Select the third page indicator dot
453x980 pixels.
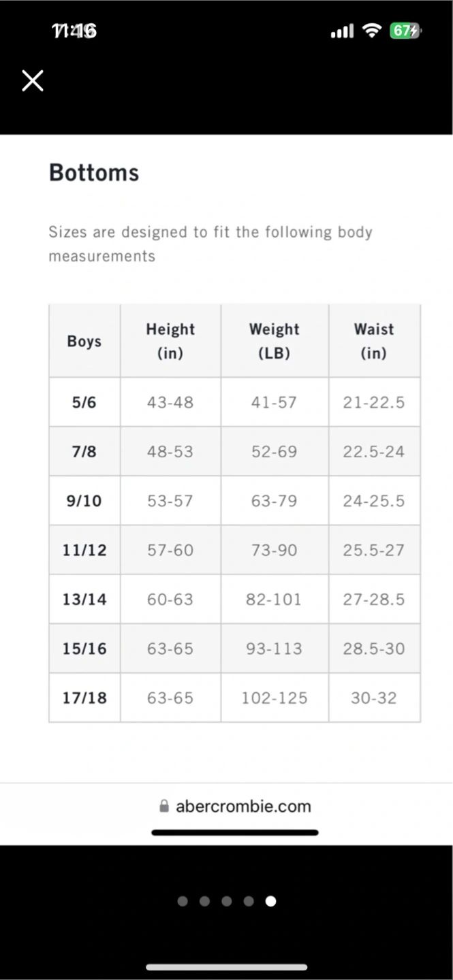pyautogui.click(x=227, y=901)
